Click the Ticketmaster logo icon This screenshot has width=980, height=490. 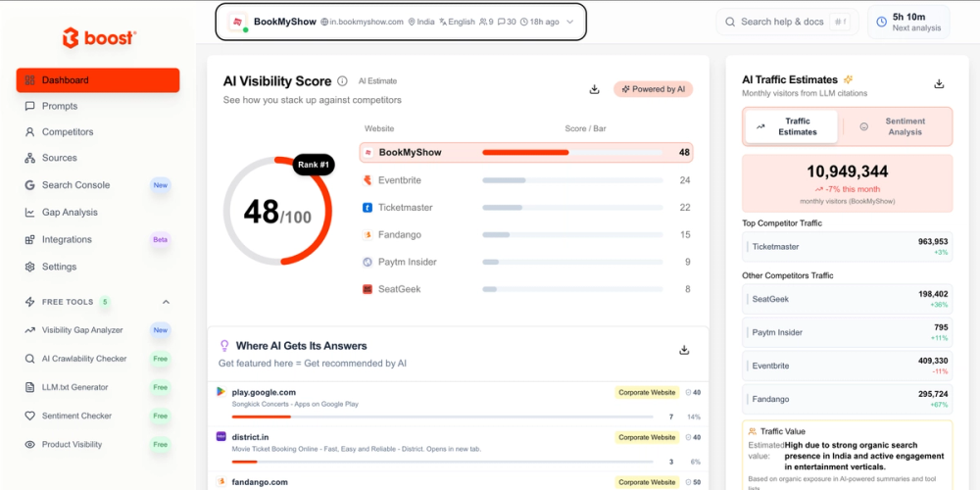pyautogui.click(x=367, y=208)
